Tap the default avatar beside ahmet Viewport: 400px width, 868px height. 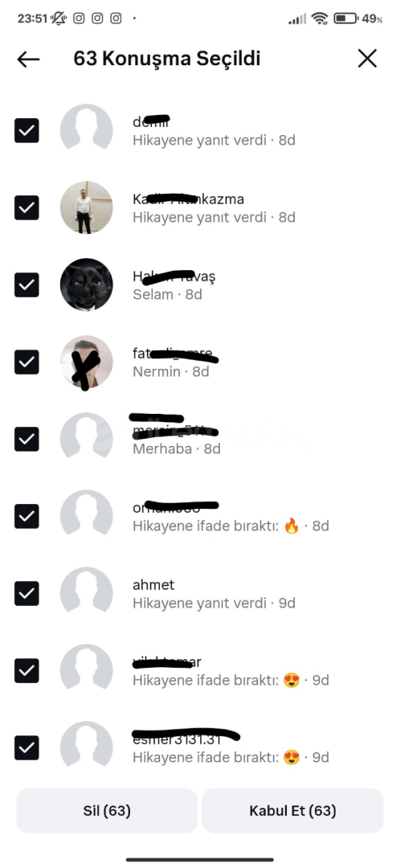pyautogui.click(x=86, y=593)
